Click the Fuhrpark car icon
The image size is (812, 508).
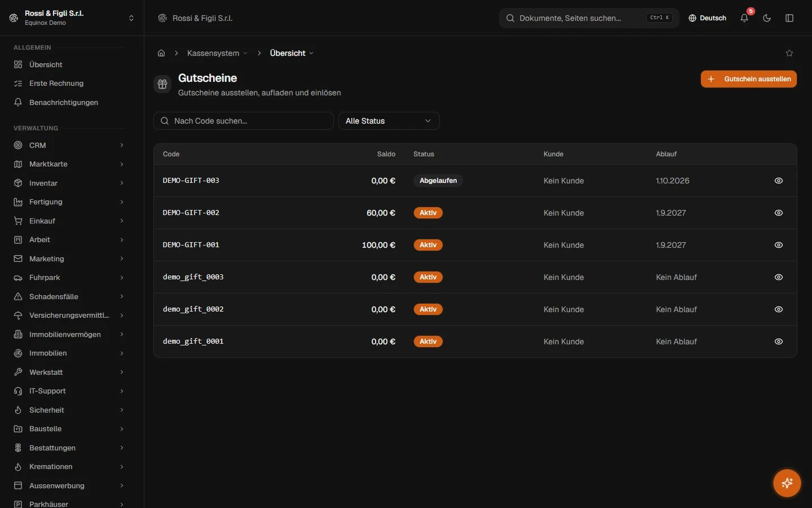point(18,278)
